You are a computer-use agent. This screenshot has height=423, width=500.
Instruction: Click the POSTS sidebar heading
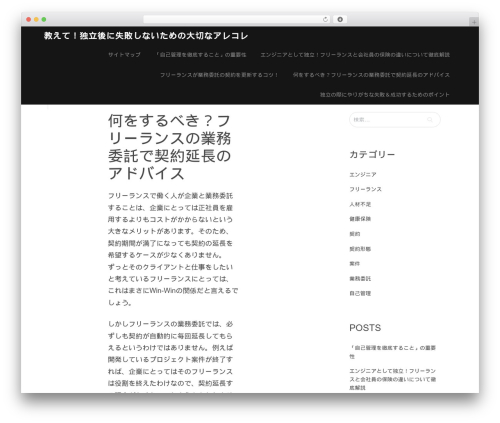(x=365, y=328)
